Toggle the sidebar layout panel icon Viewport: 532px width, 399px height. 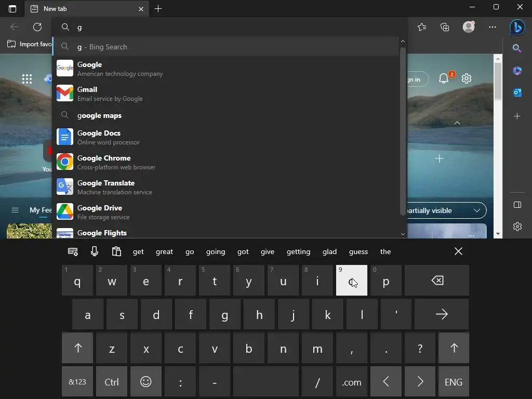coord(517,205)
